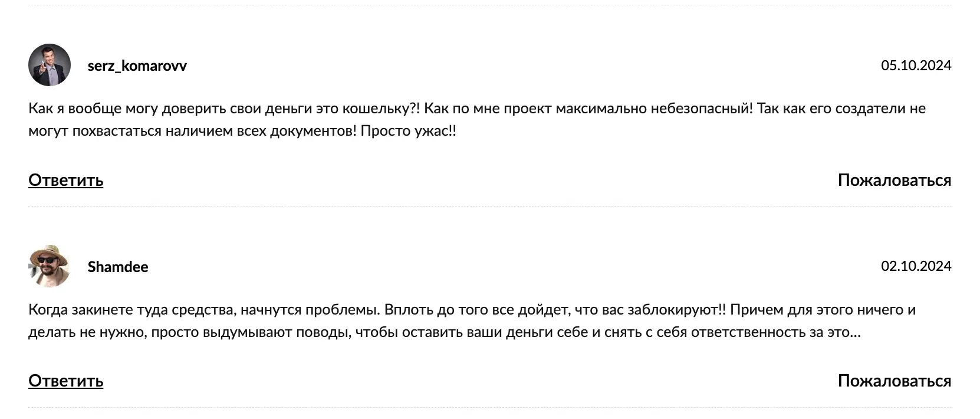The width and height of the screenshot is (980, 419).
Task: Select Shamdee's comment text
Action: click(472, 321)
